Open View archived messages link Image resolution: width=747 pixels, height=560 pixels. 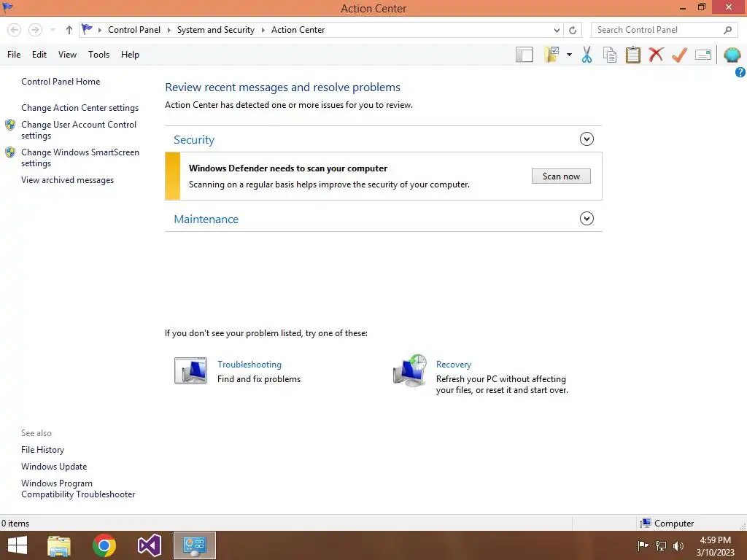tap(67, 180)
